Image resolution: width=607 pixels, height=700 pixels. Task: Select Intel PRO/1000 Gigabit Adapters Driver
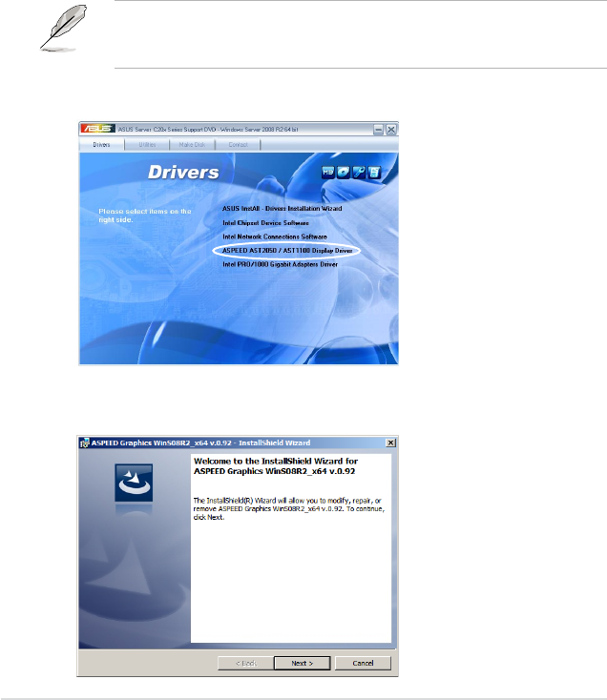point(280,264)
